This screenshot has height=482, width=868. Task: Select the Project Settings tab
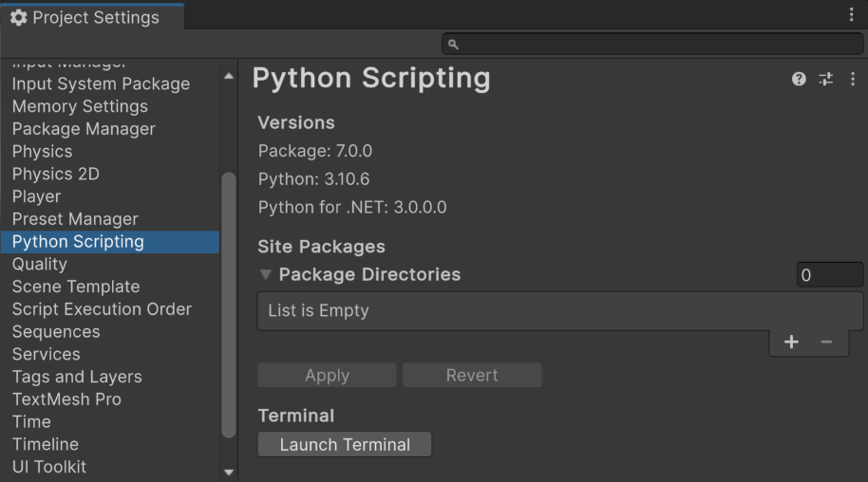[92, 17]
